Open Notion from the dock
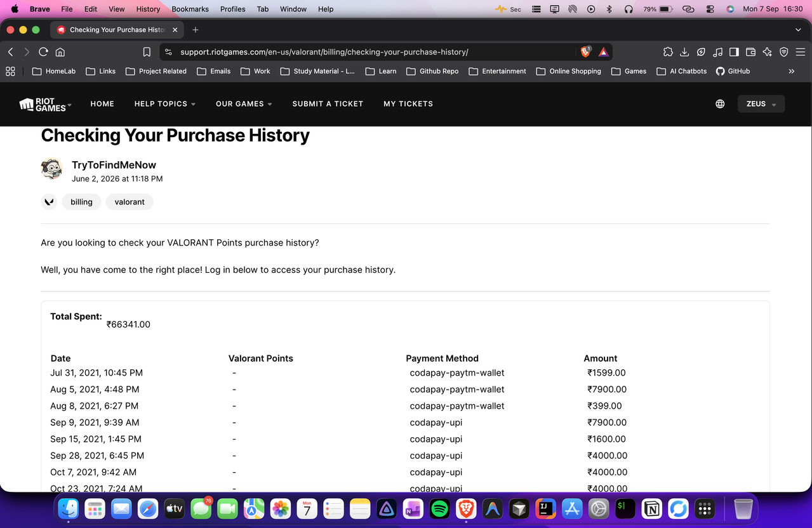 tap(651, 508)
